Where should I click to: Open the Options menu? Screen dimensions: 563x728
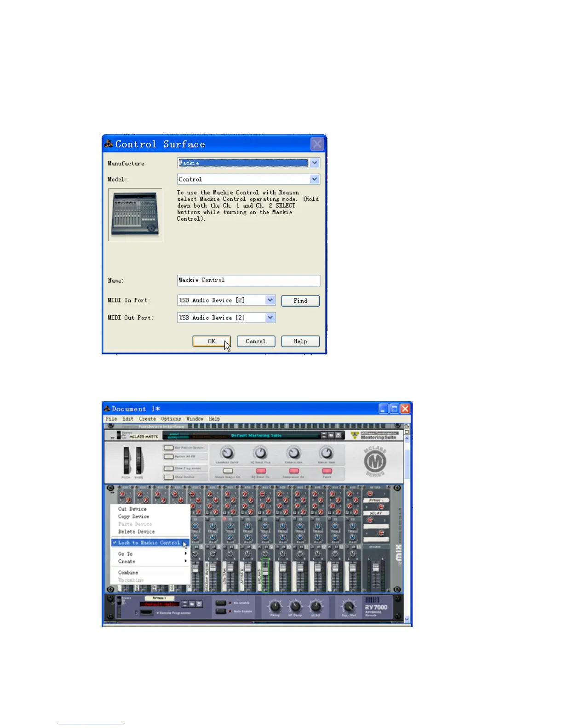pos(171,419)
